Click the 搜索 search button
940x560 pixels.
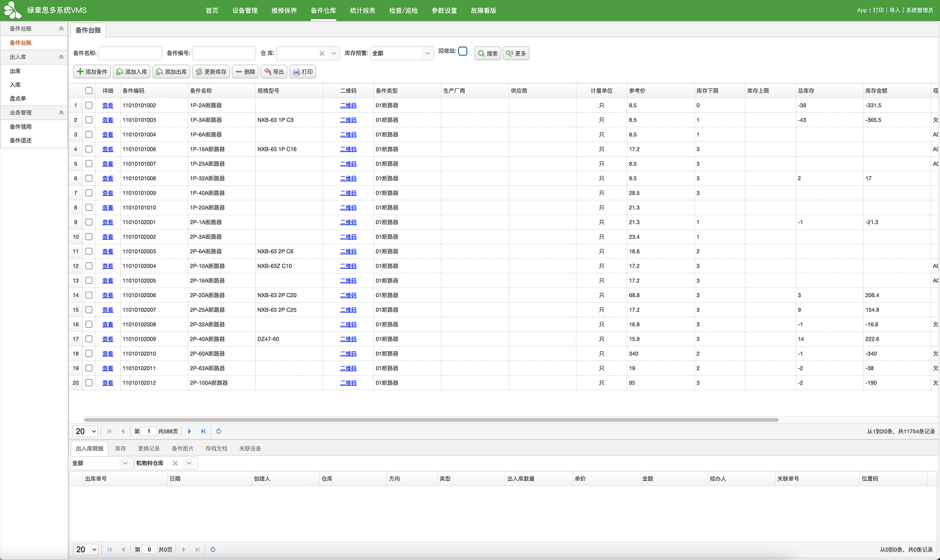tap(488, 54)
